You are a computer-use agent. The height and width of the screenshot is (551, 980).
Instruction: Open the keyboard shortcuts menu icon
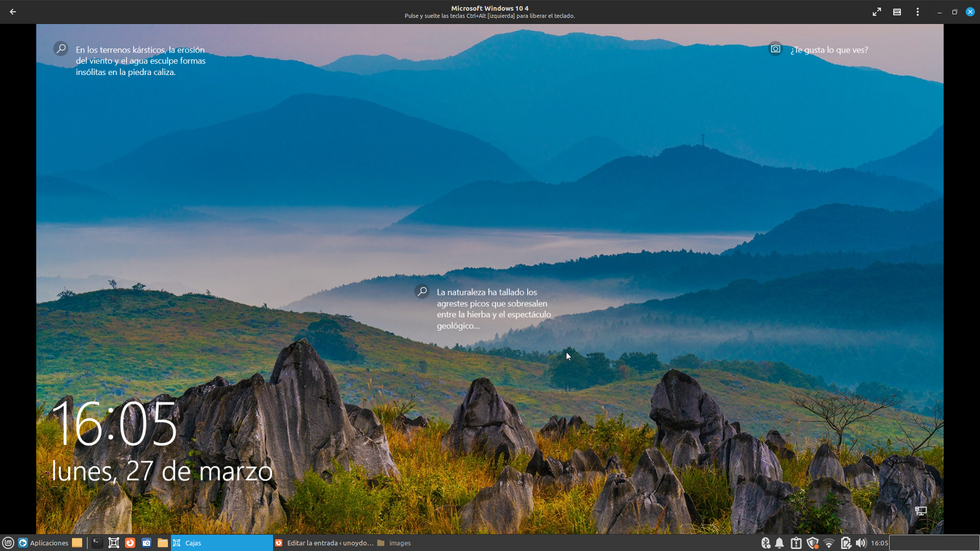[x=897, y=12]
